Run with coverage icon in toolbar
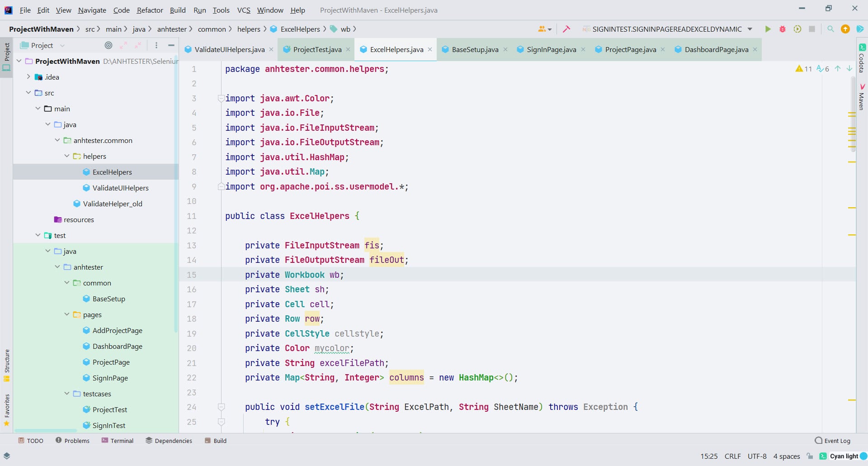Viewport: 868px width, 466px height. click(797, 29)
